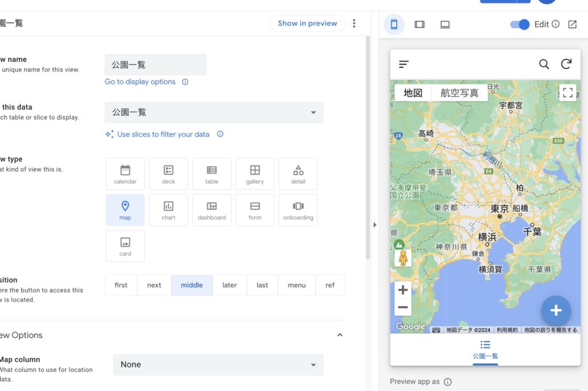Viewport: 588px width, 391px height.
Task: Open app preview in new tab
Action: click(x=572, y=24)
